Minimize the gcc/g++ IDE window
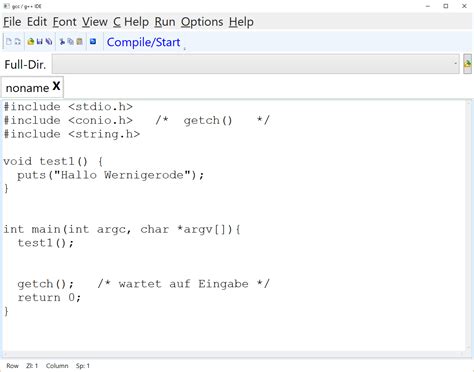This screenshot has height=372, width=474. click(428, 6)
